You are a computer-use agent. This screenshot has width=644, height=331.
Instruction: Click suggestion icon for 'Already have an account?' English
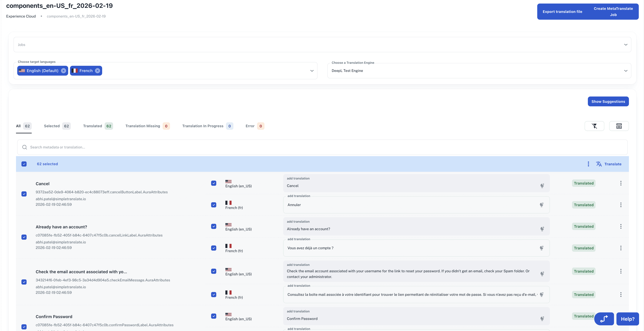(x=542, y=229)
